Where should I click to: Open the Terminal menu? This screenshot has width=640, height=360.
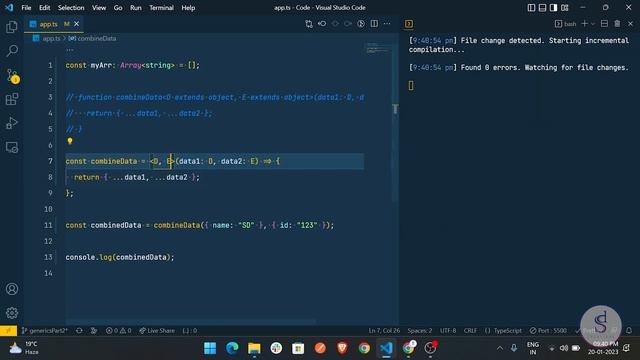tap(161, 8)
